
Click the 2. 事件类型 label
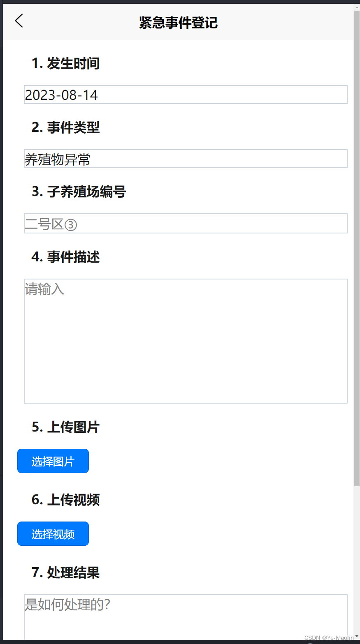[x=66, y=127]
